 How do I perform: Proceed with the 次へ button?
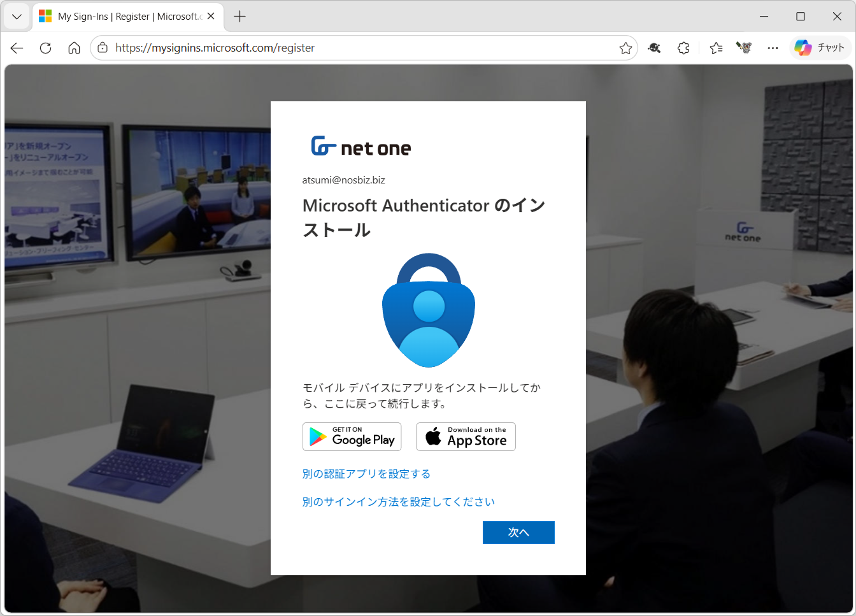point(518,533)
